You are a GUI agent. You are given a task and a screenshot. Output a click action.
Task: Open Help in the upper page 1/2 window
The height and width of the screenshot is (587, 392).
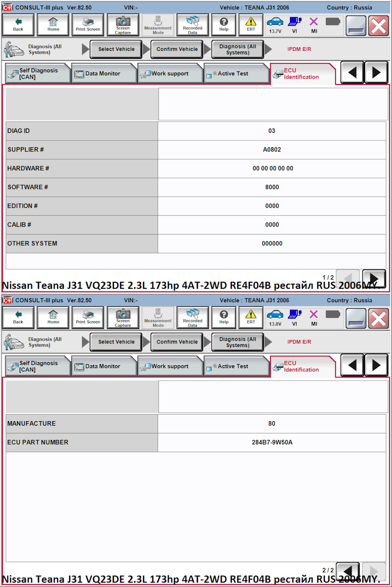pyautogui.click(x=224, y=25)
